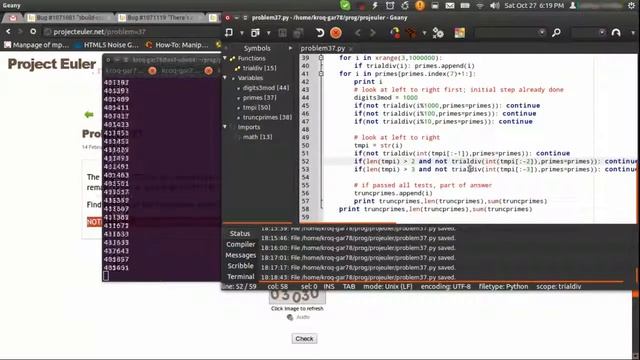This screenshot has height=360, width=640.
Task: Open the Status message tab
Action: pos(240,233)
